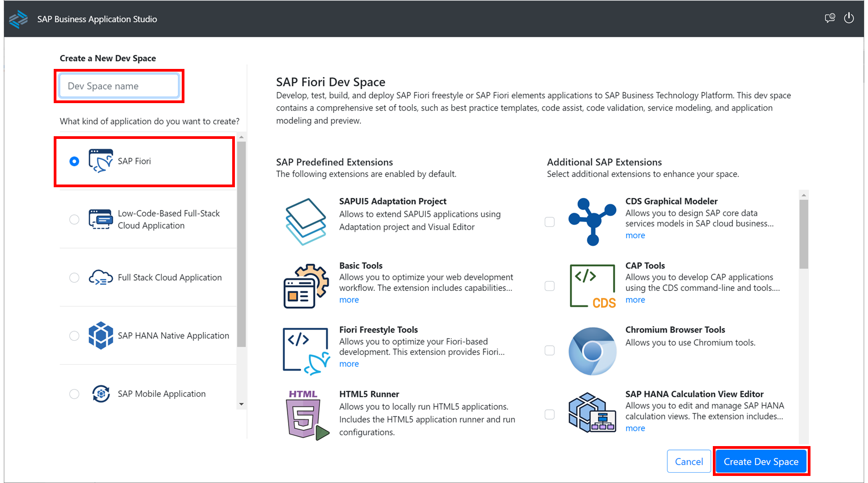Click the SAP Mobile Application icon
The width and height of the screenshot is (868, 483).
[101, 393]
